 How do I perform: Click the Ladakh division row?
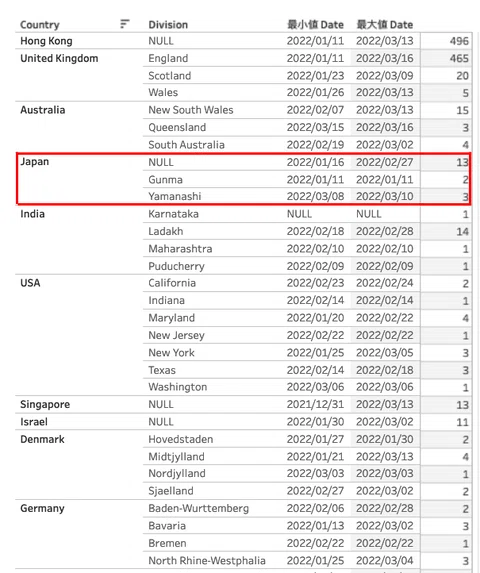pos(306,231)
